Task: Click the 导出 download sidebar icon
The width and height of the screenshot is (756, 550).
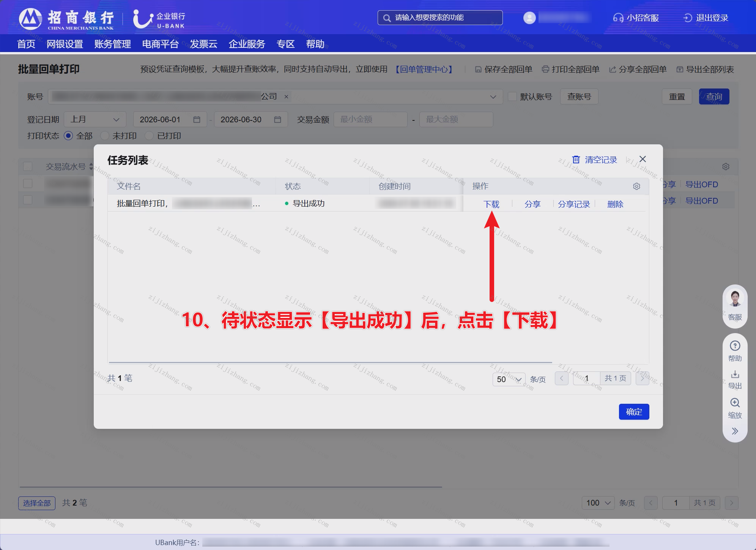Action: coord(735,375)
